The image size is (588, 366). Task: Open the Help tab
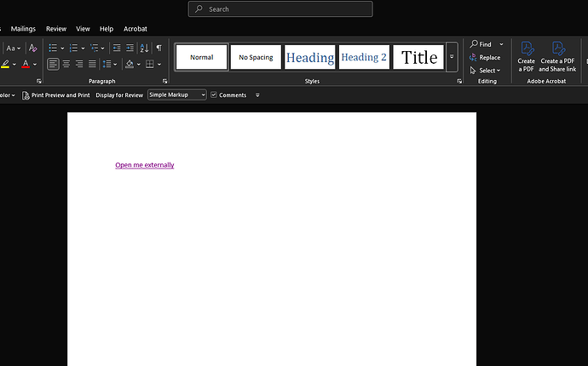coord(107,29)
